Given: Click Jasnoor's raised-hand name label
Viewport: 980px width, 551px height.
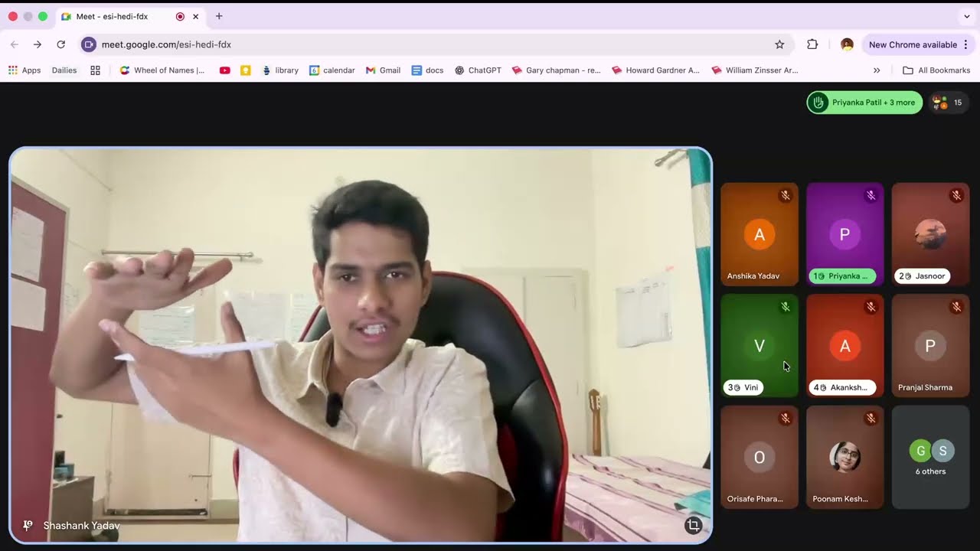Looking at the screenshot, I should point(923,276).
